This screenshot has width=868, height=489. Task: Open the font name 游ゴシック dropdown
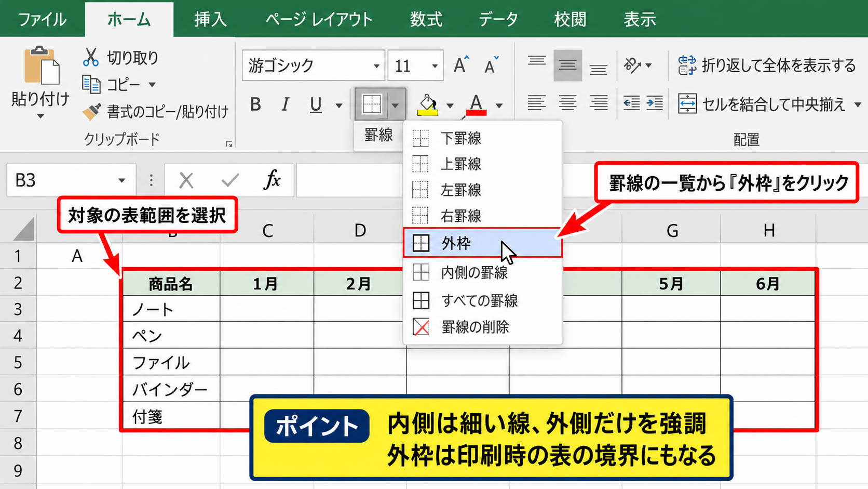coord(376,66)
